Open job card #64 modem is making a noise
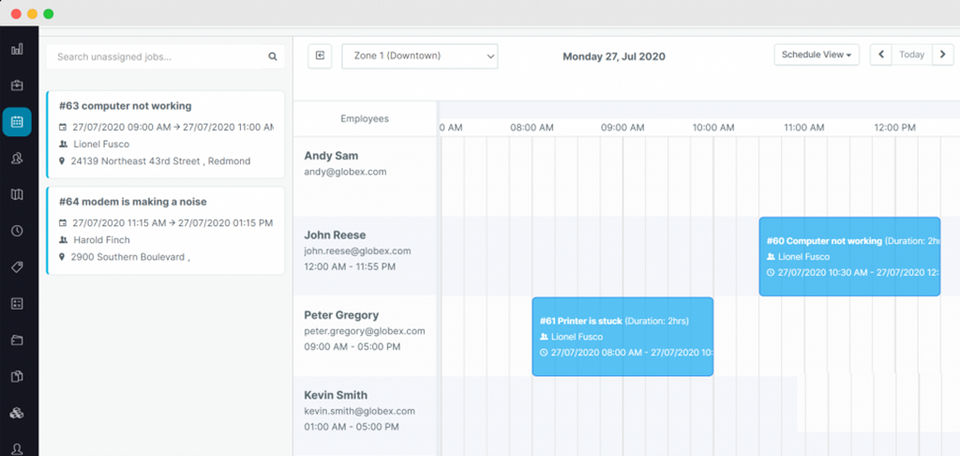Screen dimensions: 960x456 click(165, 230)
